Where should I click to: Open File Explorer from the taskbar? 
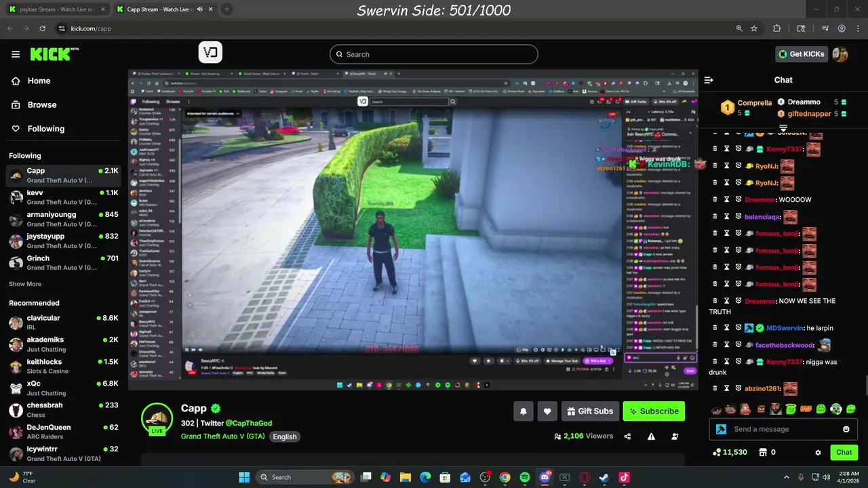coord(406,477)
